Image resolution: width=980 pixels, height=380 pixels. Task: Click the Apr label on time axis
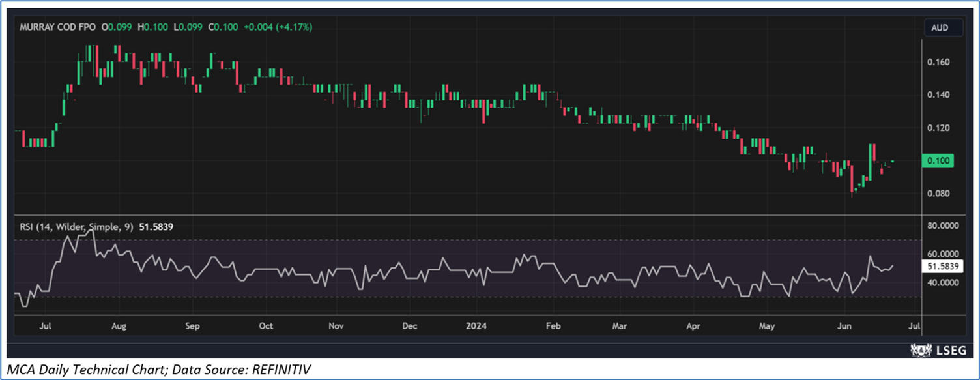[695, 325]
